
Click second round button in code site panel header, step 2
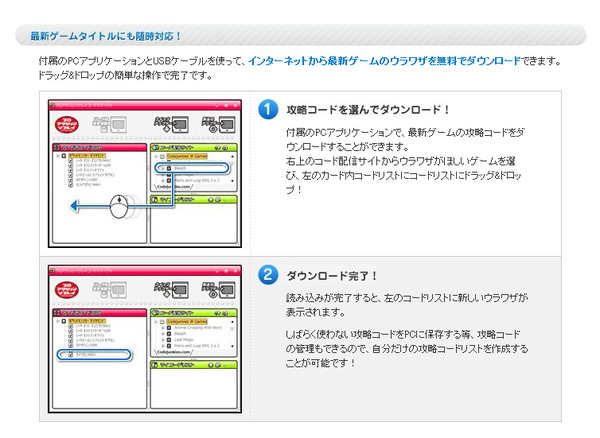225,313
